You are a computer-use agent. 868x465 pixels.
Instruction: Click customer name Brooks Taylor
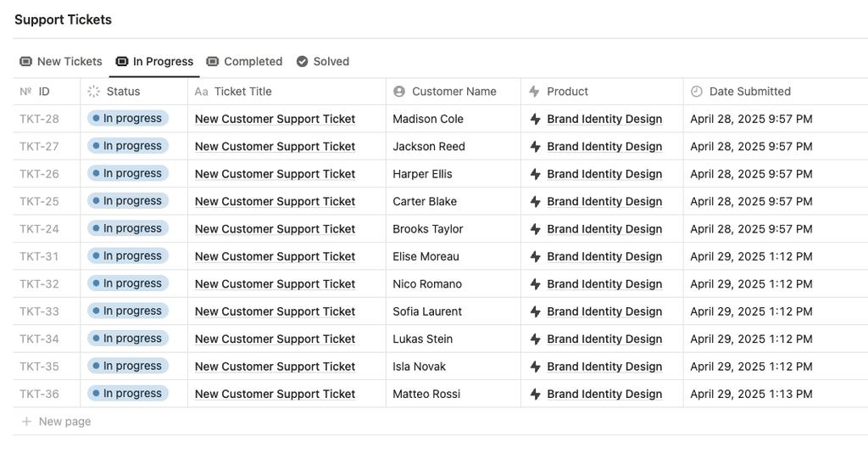428,229
